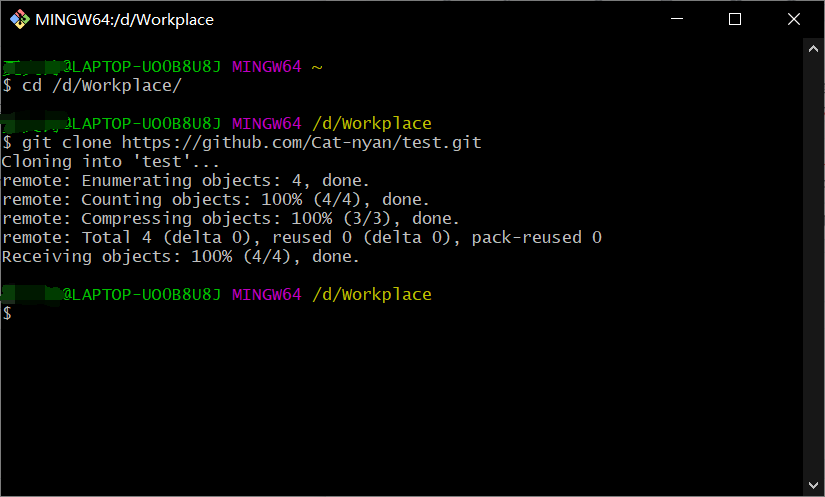The image size is (825, 497).
Task: Click the 'cd /d/Workplace/' command text
Action: (101, 86)
